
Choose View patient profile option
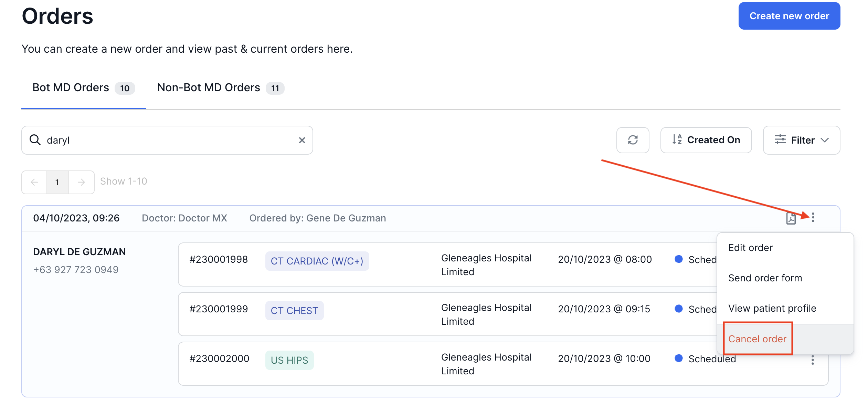[x=772, y=308]
